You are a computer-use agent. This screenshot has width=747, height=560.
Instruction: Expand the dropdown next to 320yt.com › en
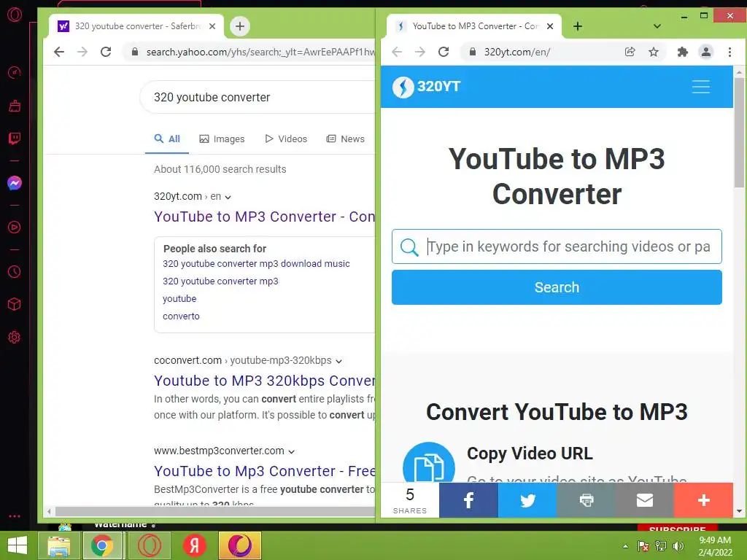[228, 197]
